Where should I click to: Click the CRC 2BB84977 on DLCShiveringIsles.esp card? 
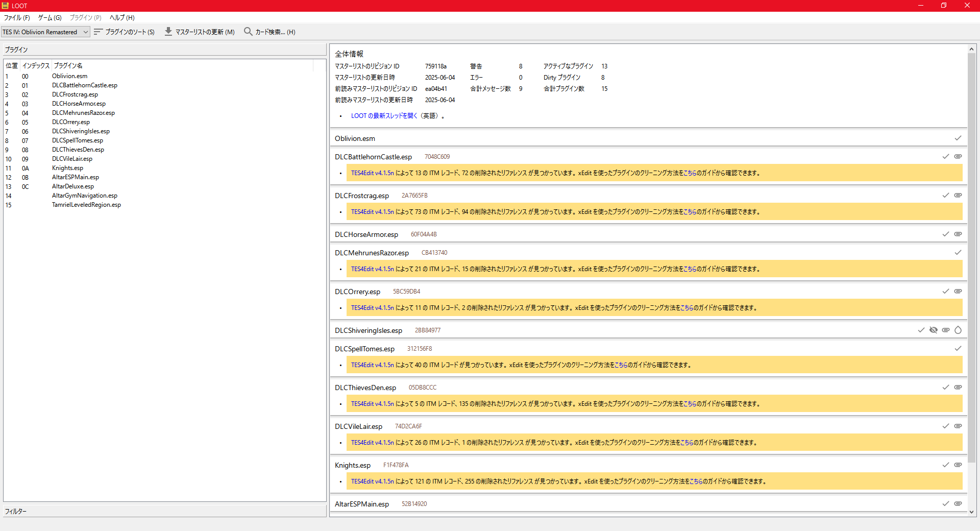428,330
